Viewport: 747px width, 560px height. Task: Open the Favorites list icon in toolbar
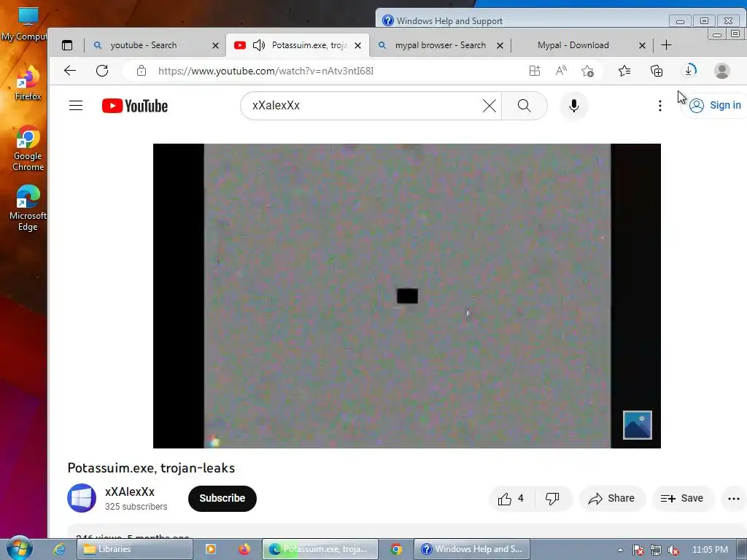[x=624, y=71]
